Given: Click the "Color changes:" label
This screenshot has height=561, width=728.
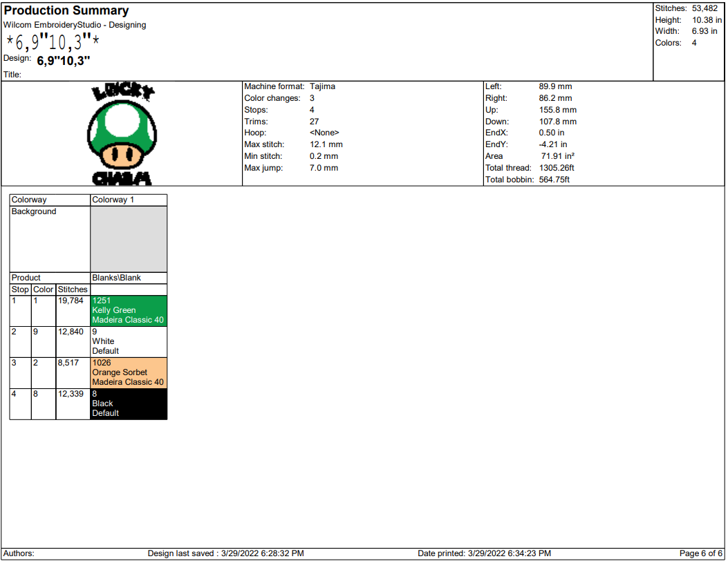Looking at the screenshot, I should 272,98.
